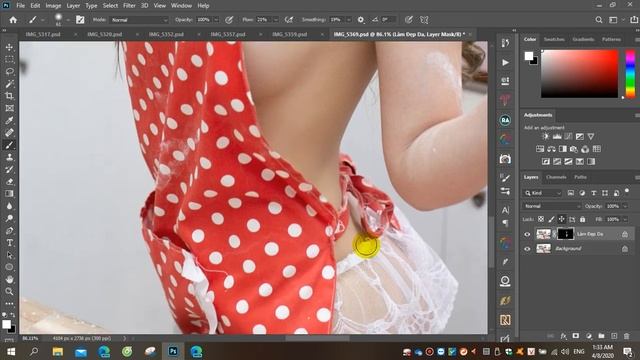Open the Smoothing dropdown arrow
640x360 pixels.
(x=349, y=20)
